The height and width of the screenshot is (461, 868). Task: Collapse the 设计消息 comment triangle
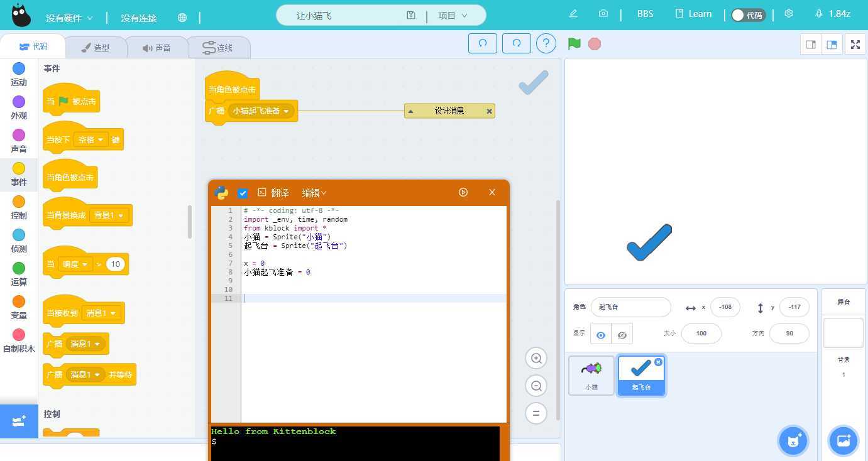coord(410,111)
